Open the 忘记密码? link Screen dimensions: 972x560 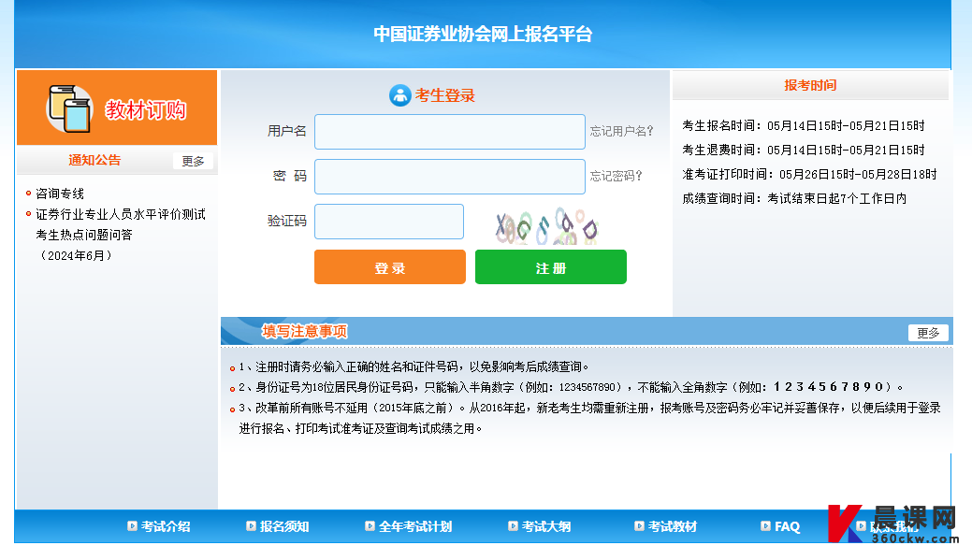coord(616,176)
